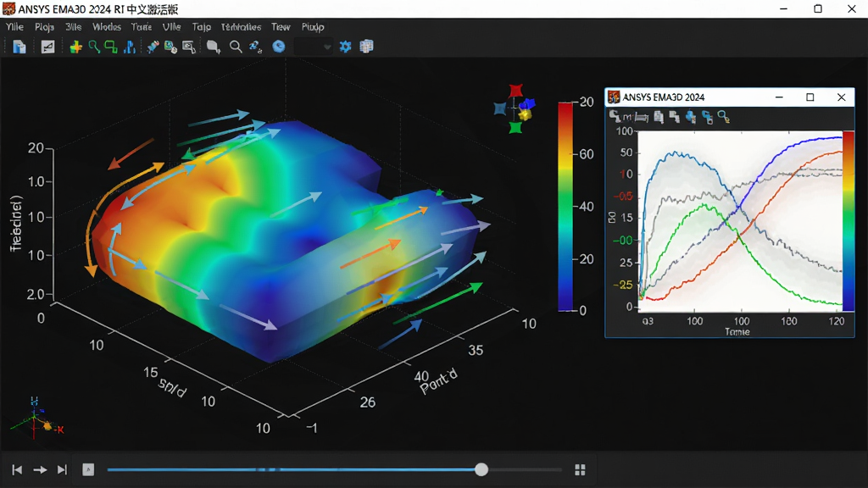The width and height of the screenshot is (868, 488).
Task: Open settings with the blue gear icon
Action: click(x=346, y=47)
